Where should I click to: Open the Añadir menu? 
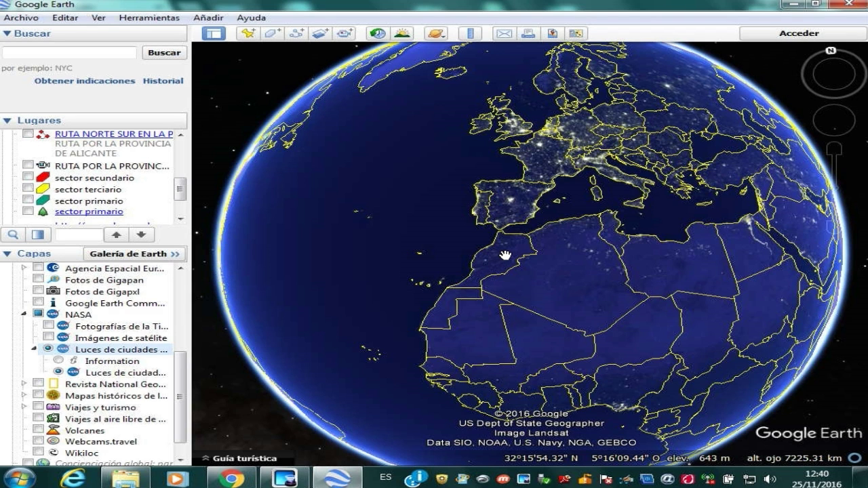tap(208, 18)
